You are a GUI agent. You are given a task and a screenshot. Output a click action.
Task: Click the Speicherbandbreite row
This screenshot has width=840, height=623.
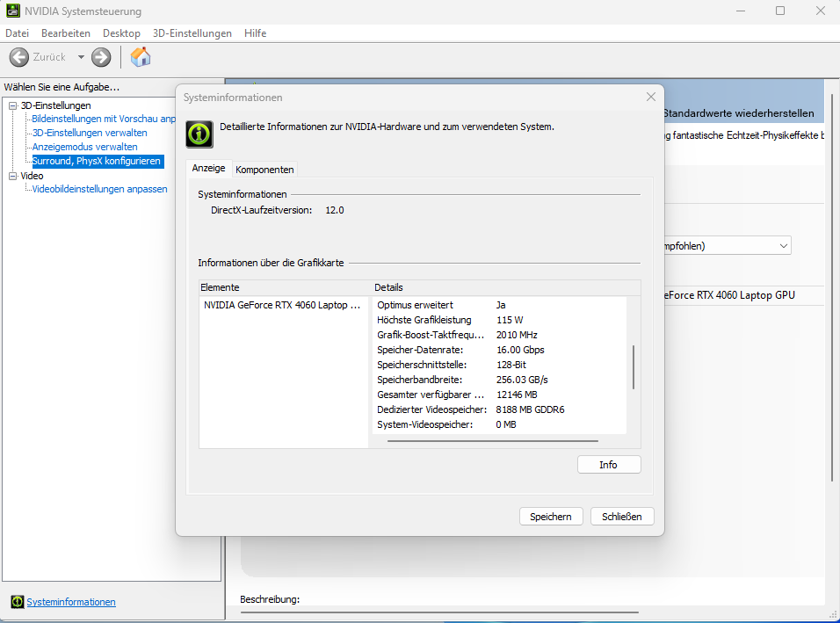(499, 380)
